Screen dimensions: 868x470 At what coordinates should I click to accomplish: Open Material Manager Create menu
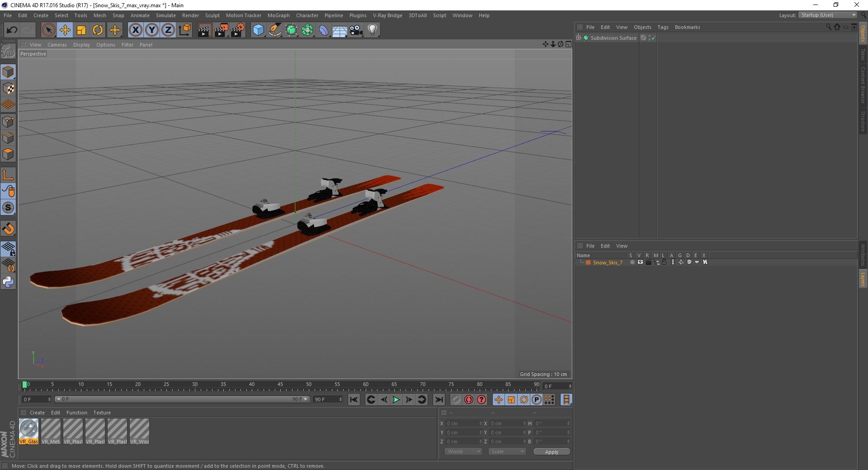[x=37, y=413]
